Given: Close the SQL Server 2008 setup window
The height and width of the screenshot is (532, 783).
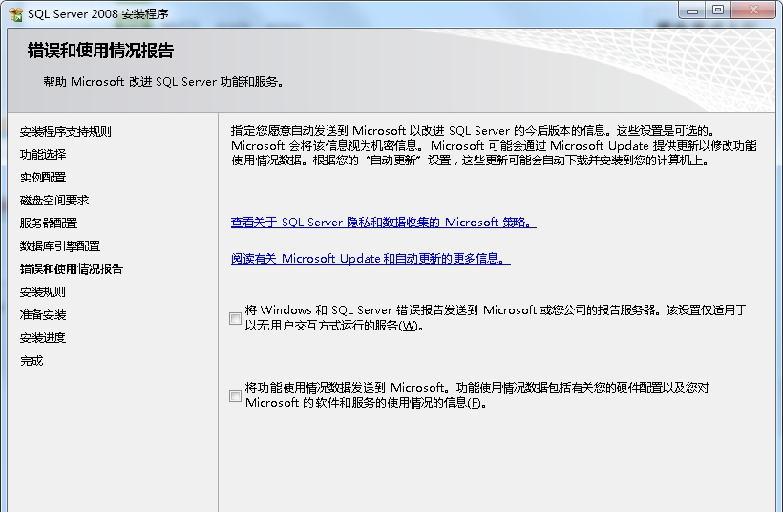Looking at the screenshot, I should (x=753, y=11).
